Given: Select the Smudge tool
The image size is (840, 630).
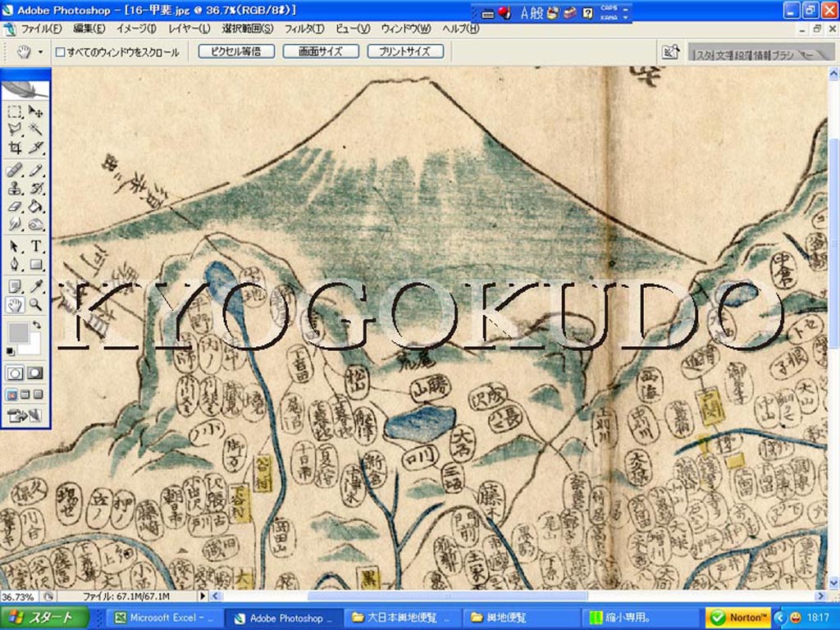Looking at the screenshot, I should (x=15, y=224).
